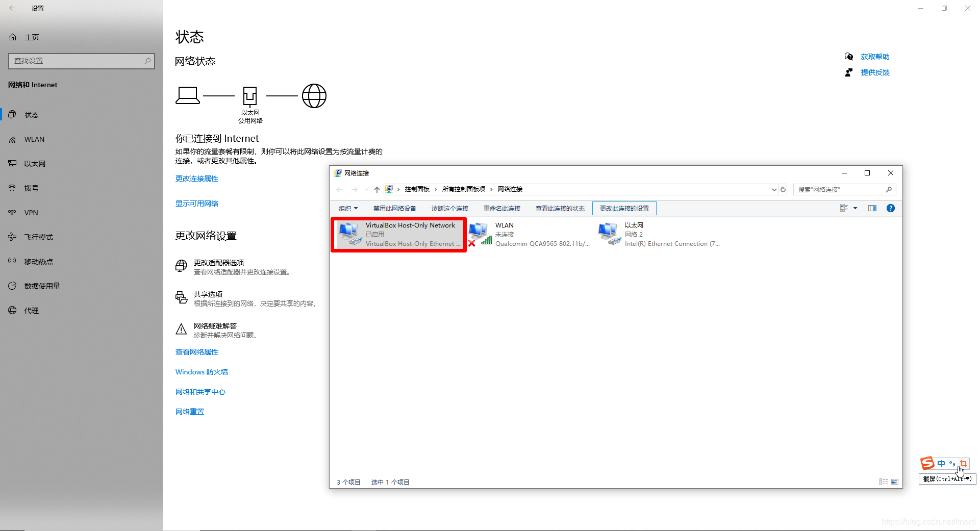The width and height of the screenshot is (980, 531).
Task: Click the Ethernet icon in network diagram
Action: pos(250,96)
